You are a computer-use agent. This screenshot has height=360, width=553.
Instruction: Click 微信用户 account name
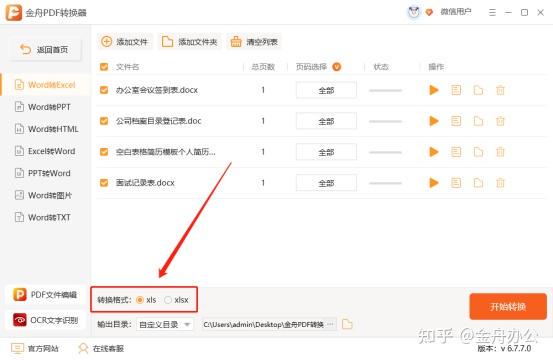coord(456,12)
